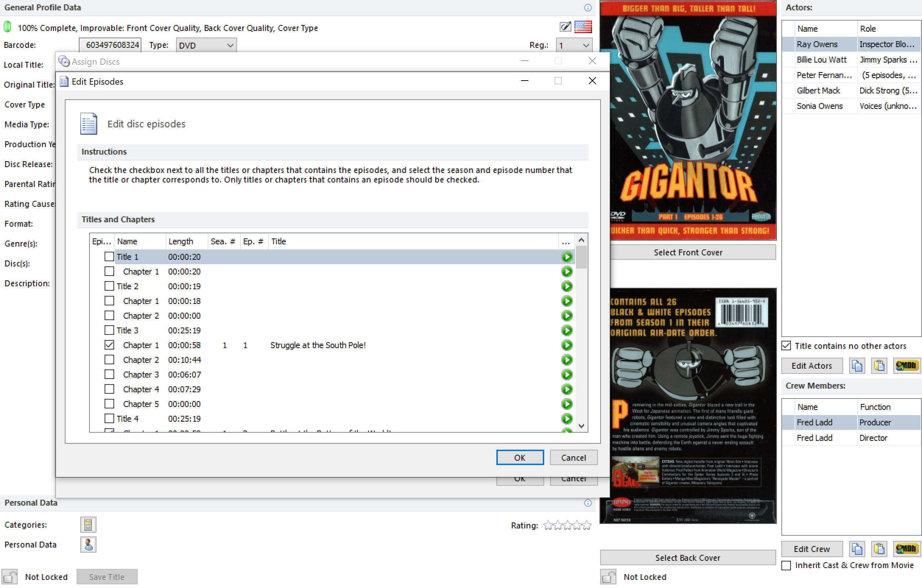Paste crew with the clipboard icon
922x588 pixels.
pyautogui.click(x=879, y=549)
